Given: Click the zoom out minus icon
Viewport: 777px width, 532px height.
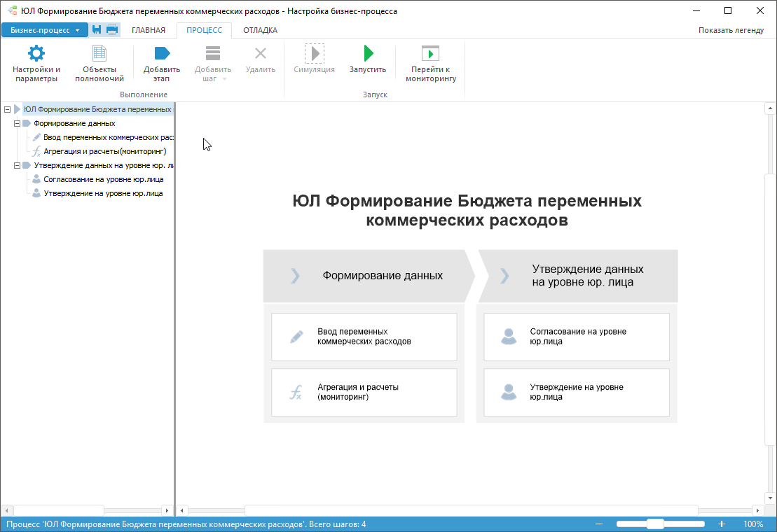Looking at the screenshot, I should coord(598,524).
